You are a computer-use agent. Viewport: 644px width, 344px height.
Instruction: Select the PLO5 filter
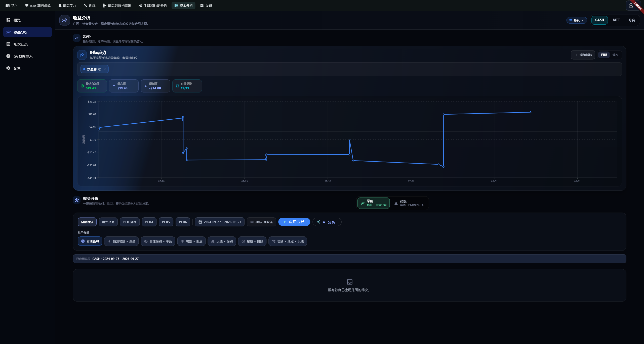coord(166,222)
